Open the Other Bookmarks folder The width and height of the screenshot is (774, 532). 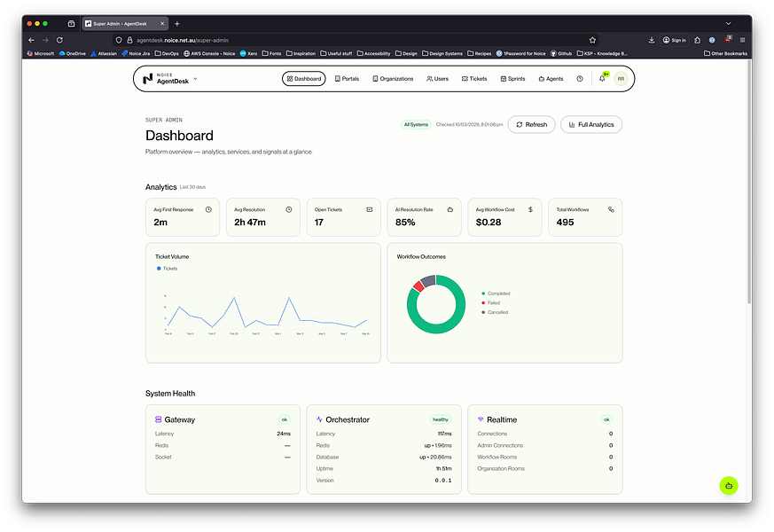pyautogui.click(x=725, y=53)
